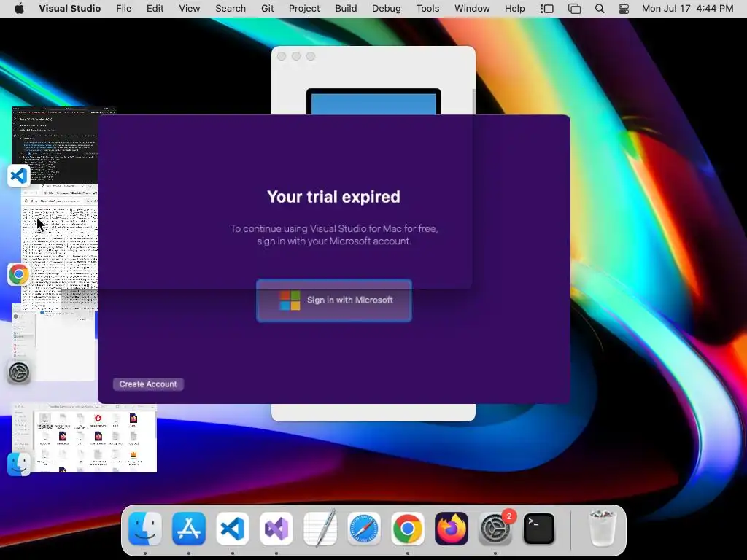The width and height of the screenshot is (747, 560).
Task: Open Visual Studio Code from the Dock
Action: [233, 529]
